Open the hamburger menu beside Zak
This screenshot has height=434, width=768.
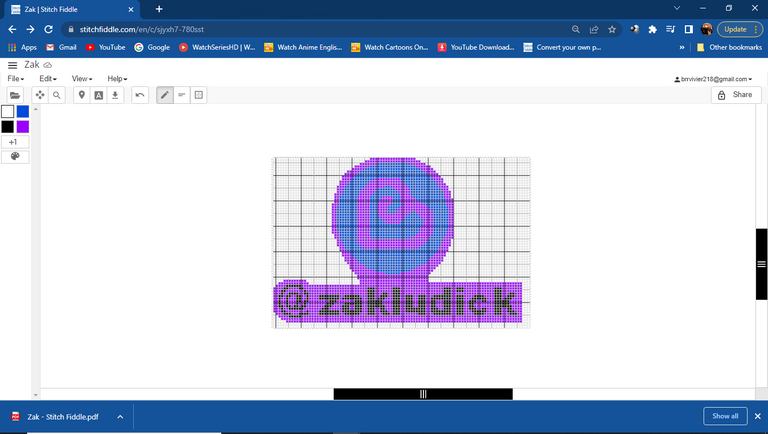tap(12, 65)
